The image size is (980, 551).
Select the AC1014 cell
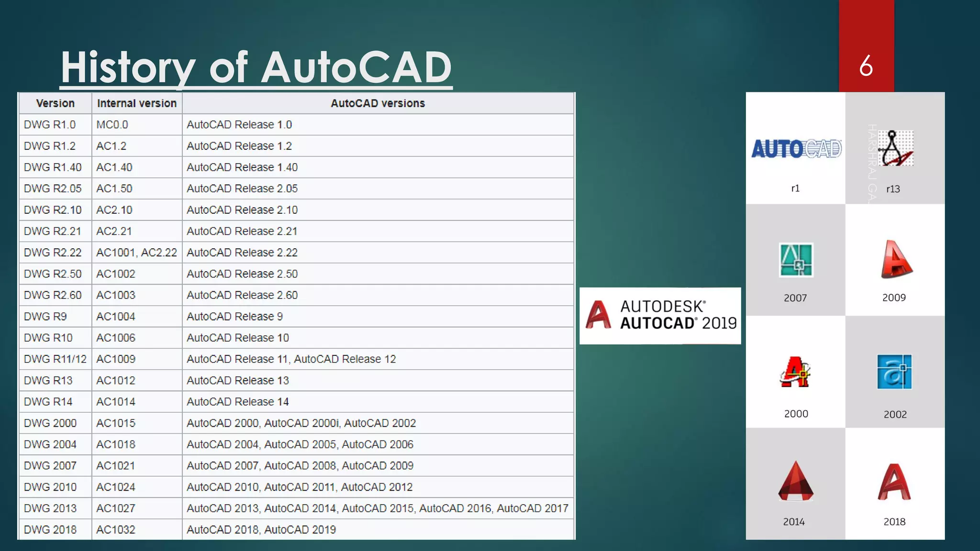tap(137, 402)
